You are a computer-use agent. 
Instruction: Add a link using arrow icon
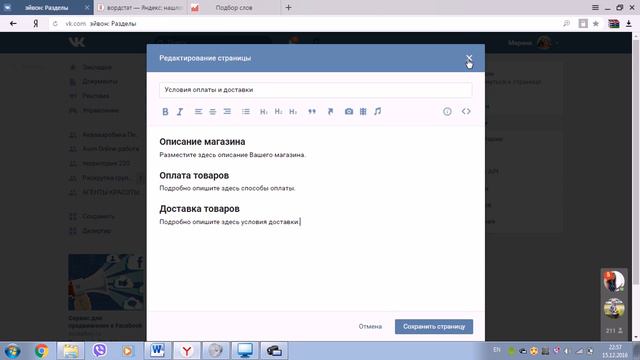(330, 111)
